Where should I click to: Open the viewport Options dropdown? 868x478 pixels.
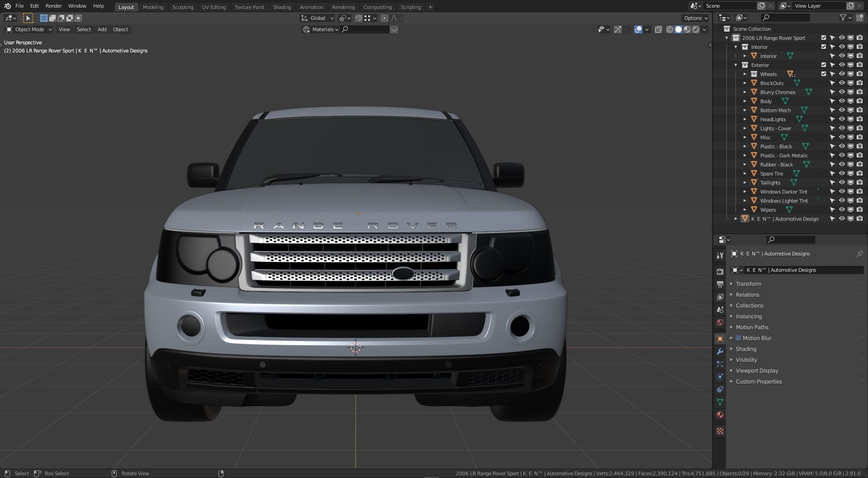[695, 18]
